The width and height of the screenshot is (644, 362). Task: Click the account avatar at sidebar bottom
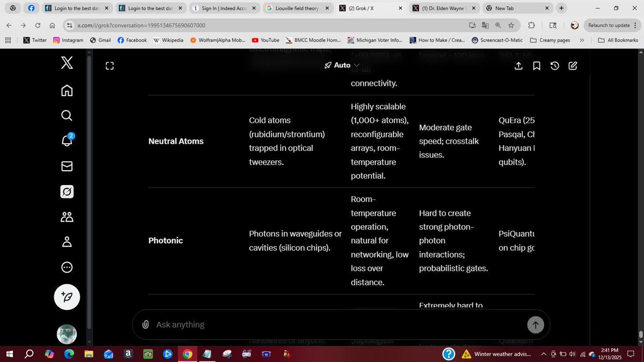(67, 334)
